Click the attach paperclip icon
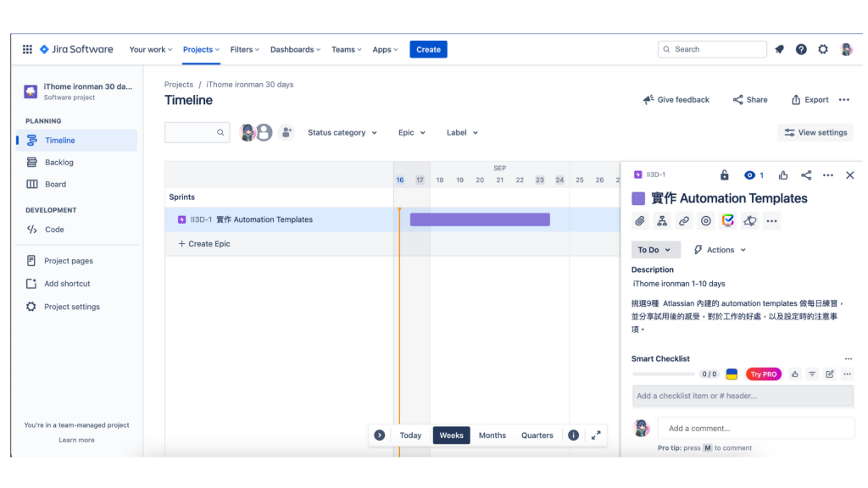The height and width of the screenshot is (488, 868). 640,221
